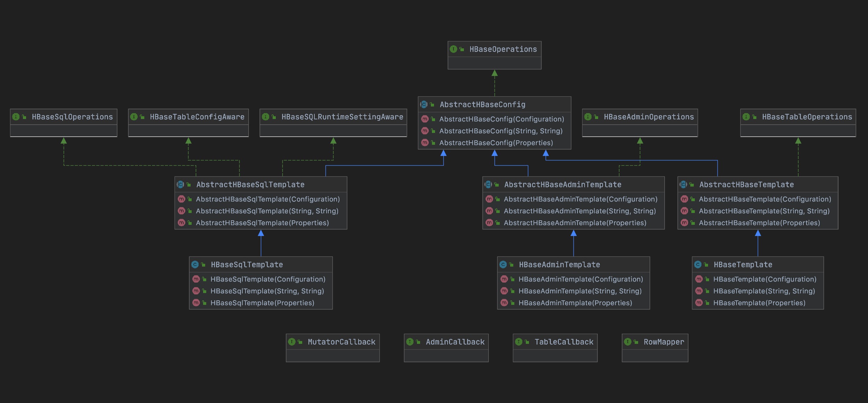Click blue arrowhead above HBaseSqlTemplate
This screenshot has height=403, width=868.
pos(261,233)
